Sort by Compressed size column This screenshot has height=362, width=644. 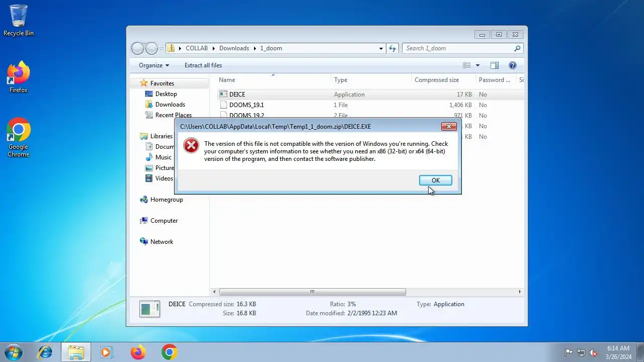pyautogui.click(x=443, y=80)
